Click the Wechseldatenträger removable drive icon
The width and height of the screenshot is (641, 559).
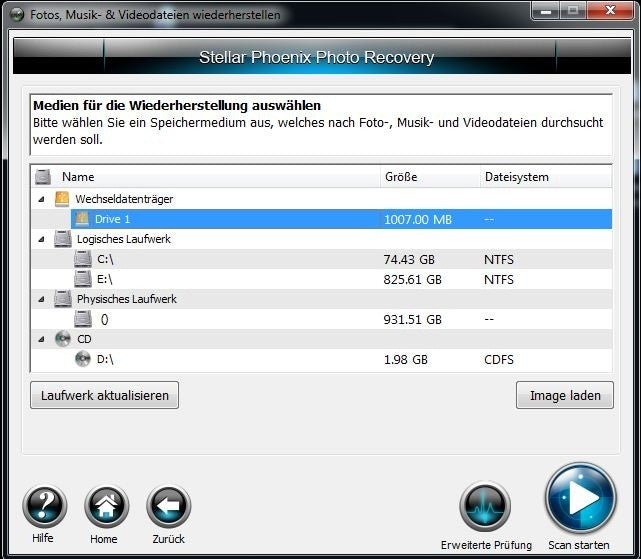62,199
